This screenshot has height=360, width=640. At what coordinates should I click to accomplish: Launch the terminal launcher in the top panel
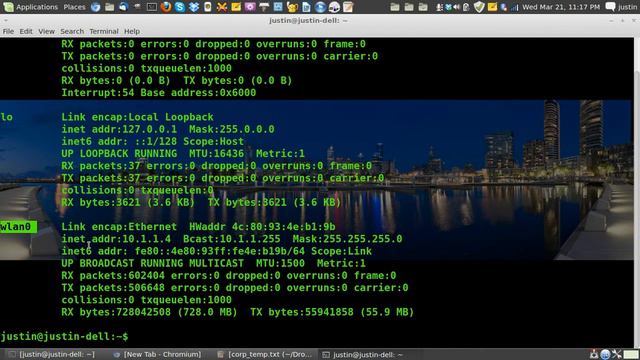(152, 7)
